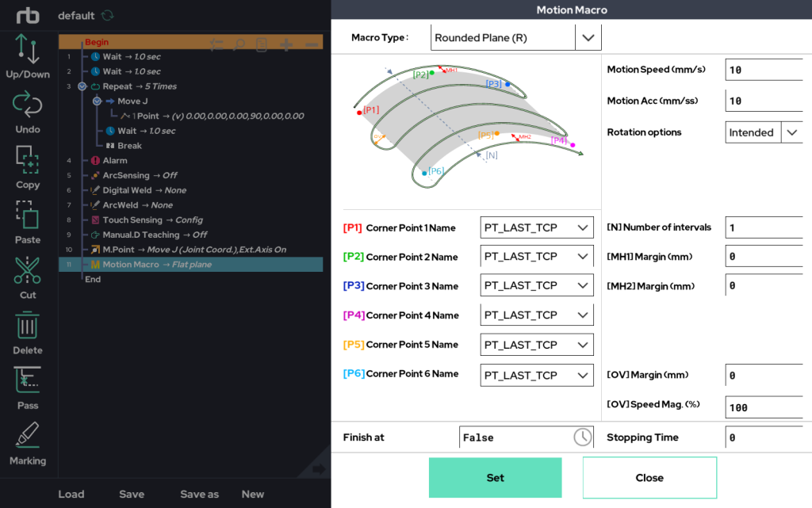Collapse the Repeat 5 Times node
Viewport: 812px width, 508px height.
[x=82, y=86]
